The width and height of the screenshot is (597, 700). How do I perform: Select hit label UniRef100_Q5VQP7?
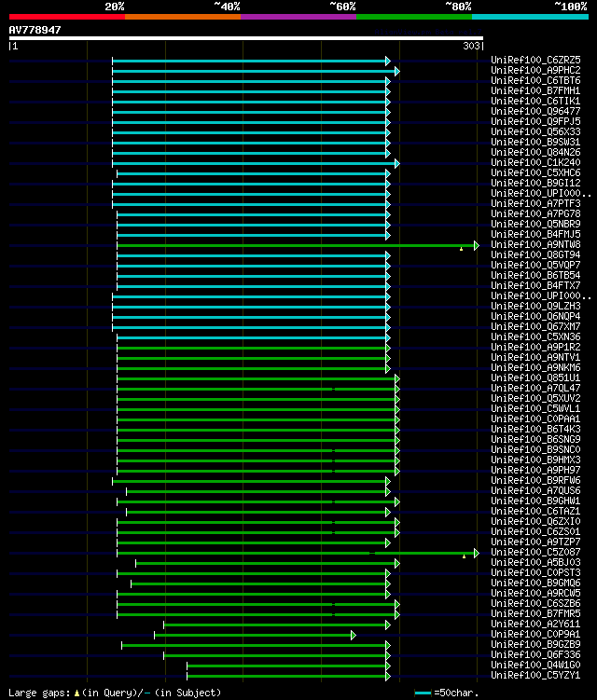tap(535, 265)
